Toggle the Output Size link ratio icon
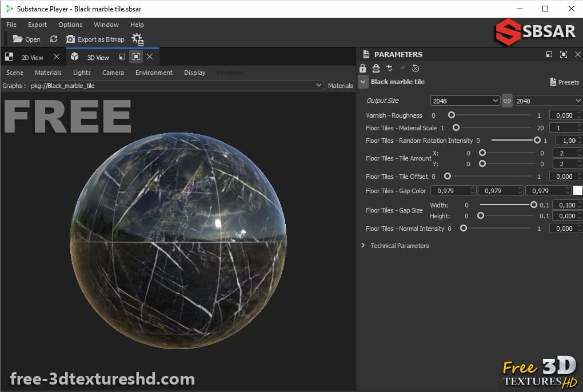Image resolution: width=583 pixels, height=392 pixels. [507, 101]
